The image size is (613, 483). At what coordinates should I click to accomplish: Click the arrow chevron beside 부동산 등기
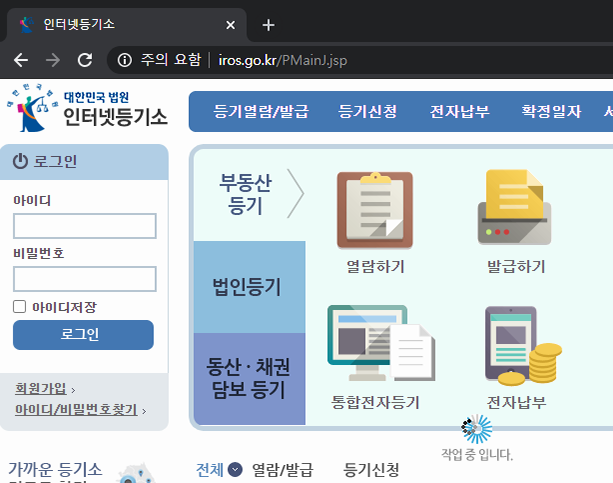coord(295,193)
